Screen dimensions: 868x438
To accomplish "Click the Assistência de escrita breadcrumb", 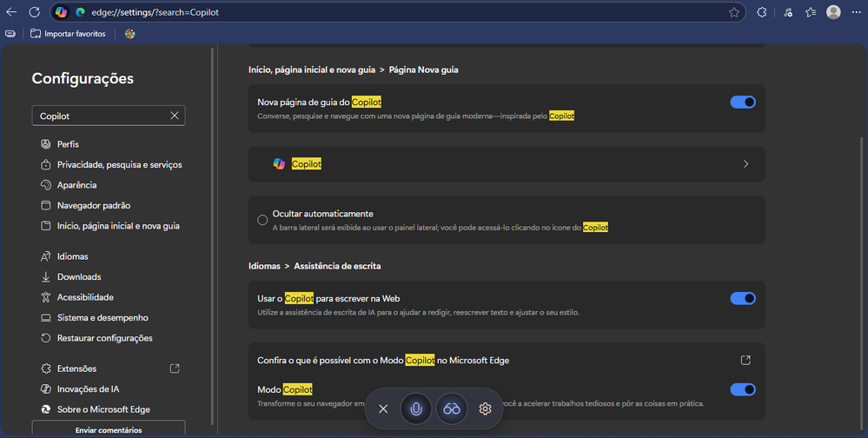I will [x=337, y=266].
